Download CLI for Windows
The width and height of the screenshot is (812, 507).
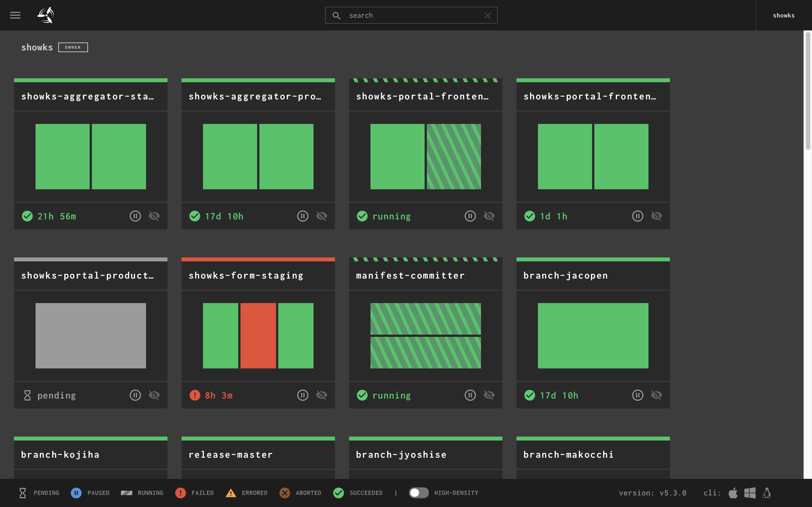(750, 493)
